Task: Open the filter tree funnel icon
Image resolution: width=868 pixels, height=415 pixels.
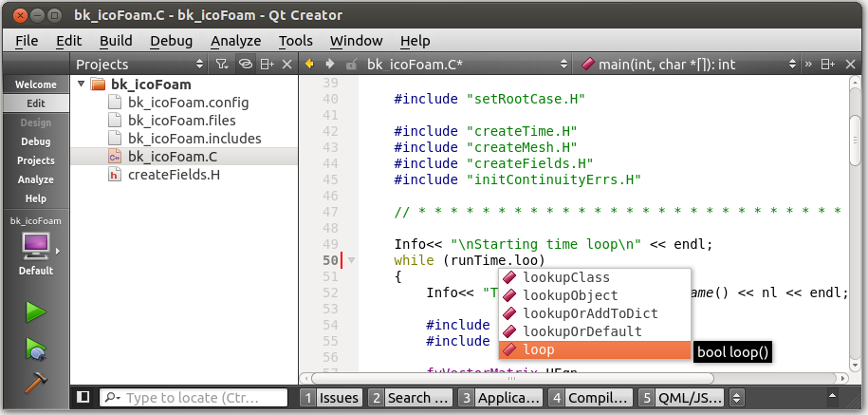Action: [222, 65]
